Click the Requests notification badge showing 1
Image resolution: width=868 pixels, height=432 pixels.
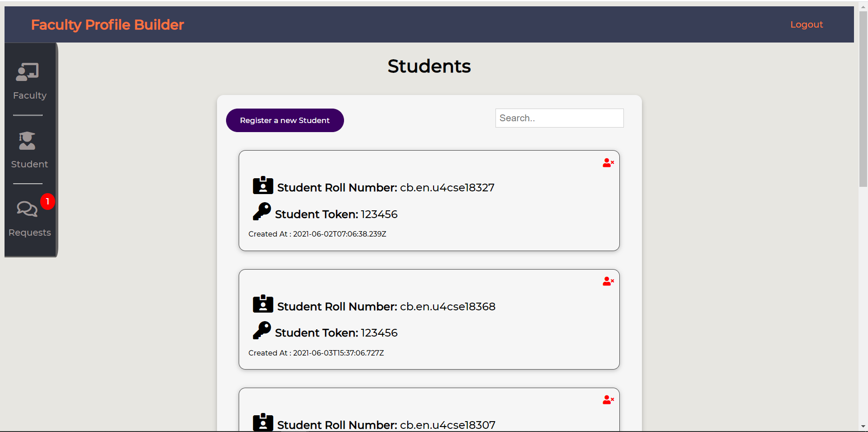47,201
